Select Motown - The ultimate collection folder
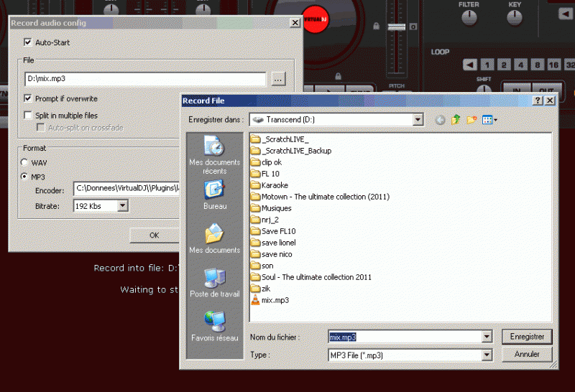 (x=320, y=197)
